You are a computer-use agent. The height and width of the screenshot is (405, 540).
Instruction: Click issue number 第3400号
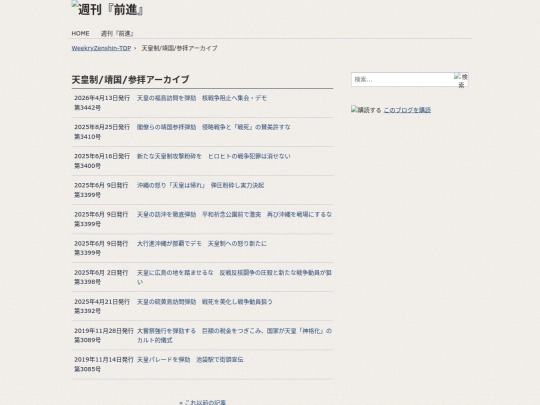click(x=87, y=166)
